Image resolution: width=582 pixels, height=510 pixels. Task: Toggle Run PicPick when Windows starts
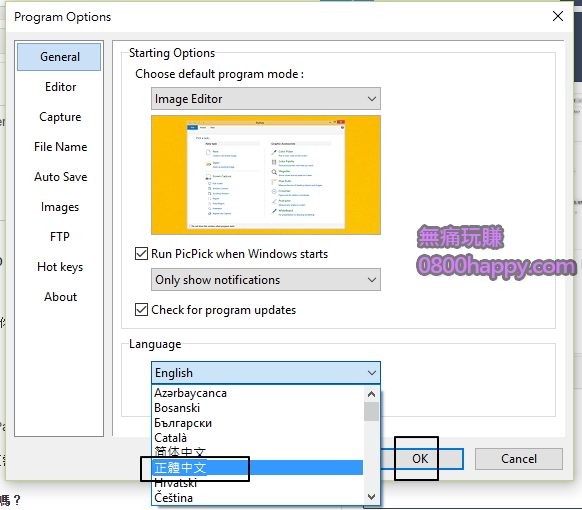141,254
